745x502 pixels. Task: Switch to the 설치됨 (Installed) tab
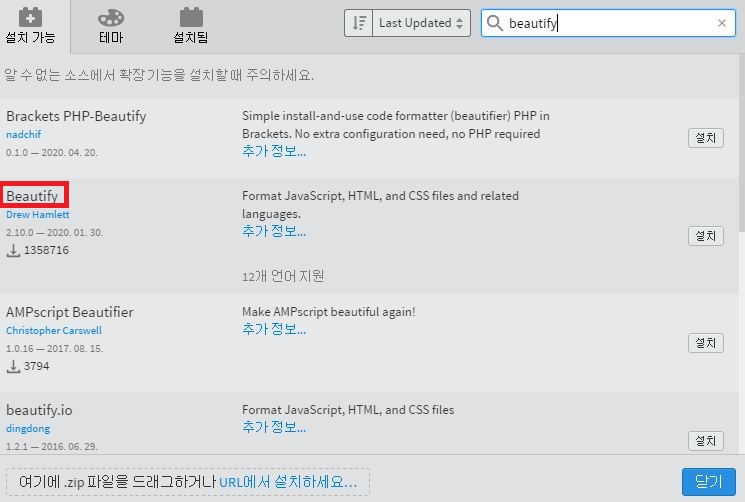191,27
